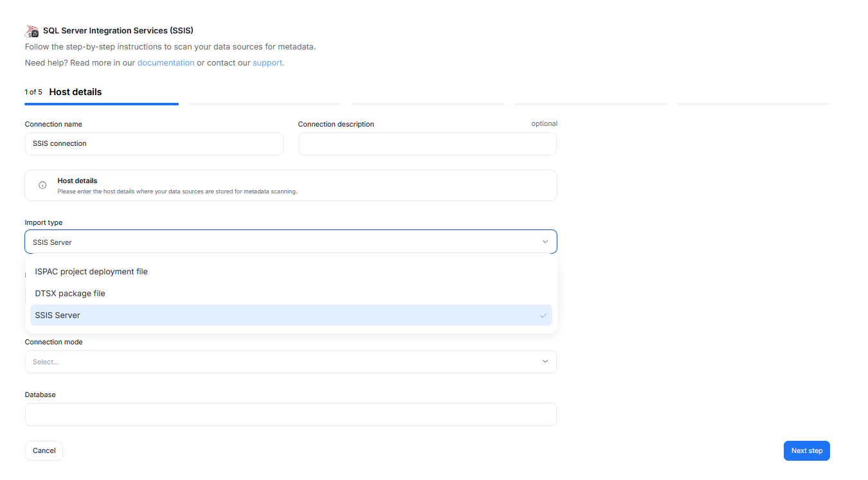Click into Connection description field
Image resolution: width=868 pixels, height=480 pixels.
tap(427, 144)
